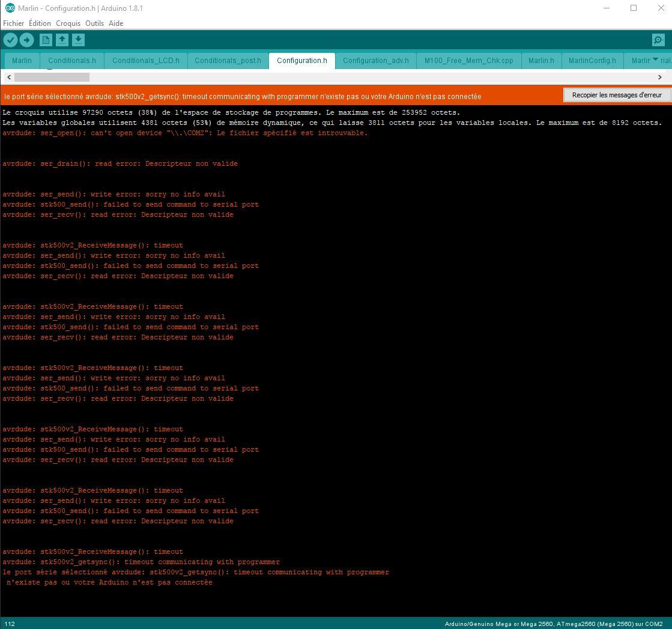Click the 'Le croquis utilise 97290 octets' line
672x629 pixels.
tap(231, 113)
